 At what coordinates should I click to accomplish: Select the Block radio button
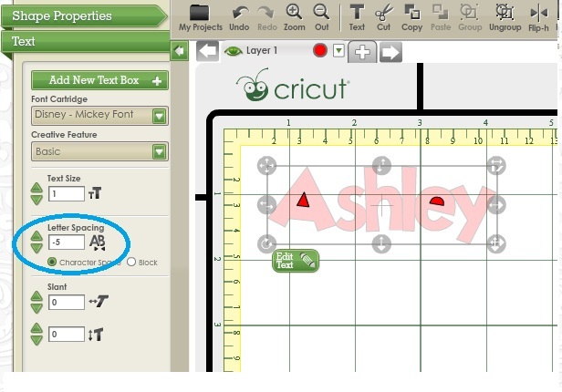click(x=131, y=262)
